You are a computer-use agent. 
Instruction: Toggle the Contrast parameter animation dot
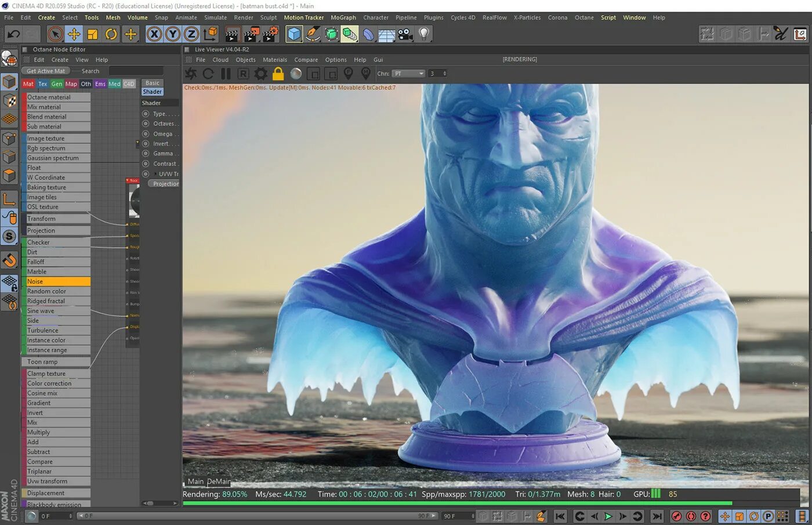[x=146, y=164]
